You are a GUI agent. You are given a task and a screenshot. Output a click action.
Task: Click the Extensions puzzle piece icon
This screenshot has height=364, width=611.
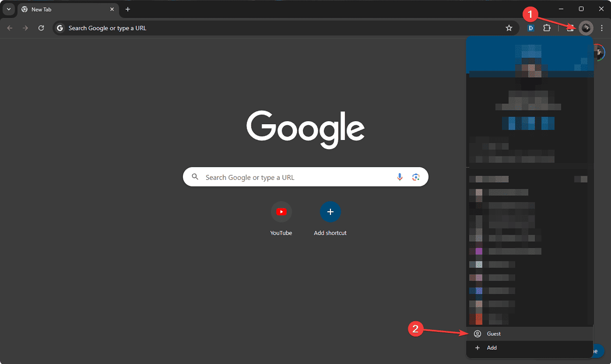(546, 28)
